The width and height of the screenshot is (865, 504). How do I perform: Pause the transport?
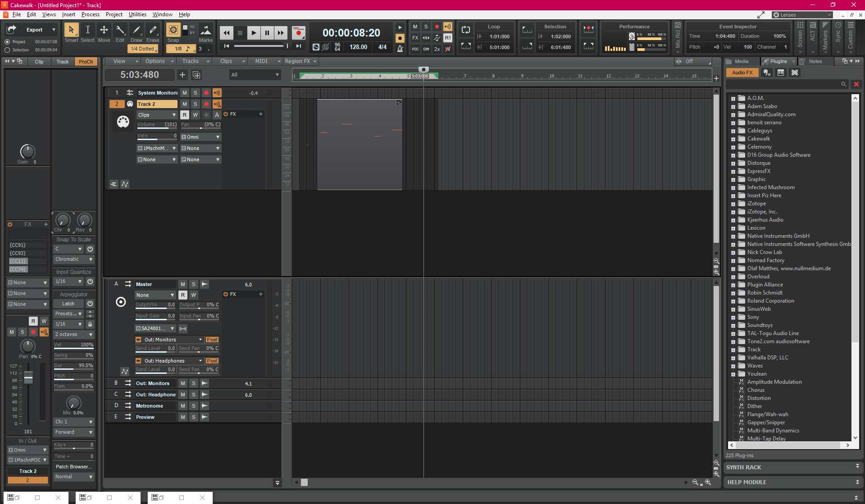[267, 33]
